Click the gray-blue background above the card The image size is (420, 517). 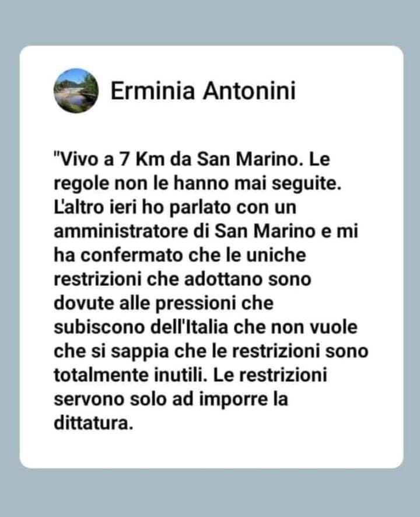[210, 22]
